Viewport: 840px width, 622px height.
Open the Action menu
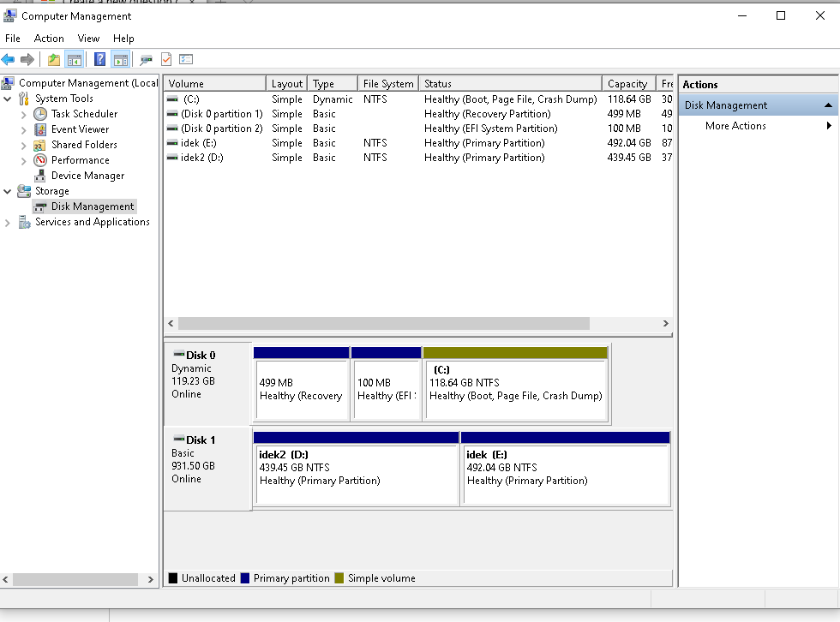[49, 39]
